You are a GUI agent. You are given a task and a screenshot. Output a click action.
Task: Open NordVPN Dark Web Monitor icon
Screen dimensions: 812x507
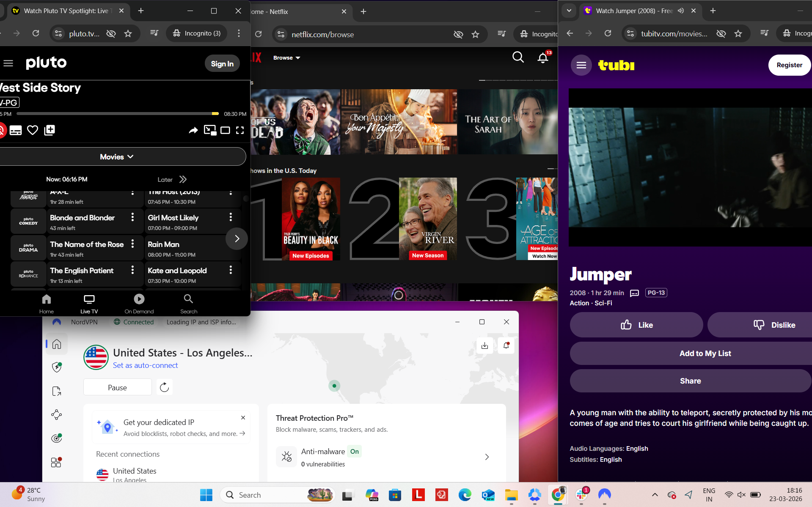click(57, 438)
